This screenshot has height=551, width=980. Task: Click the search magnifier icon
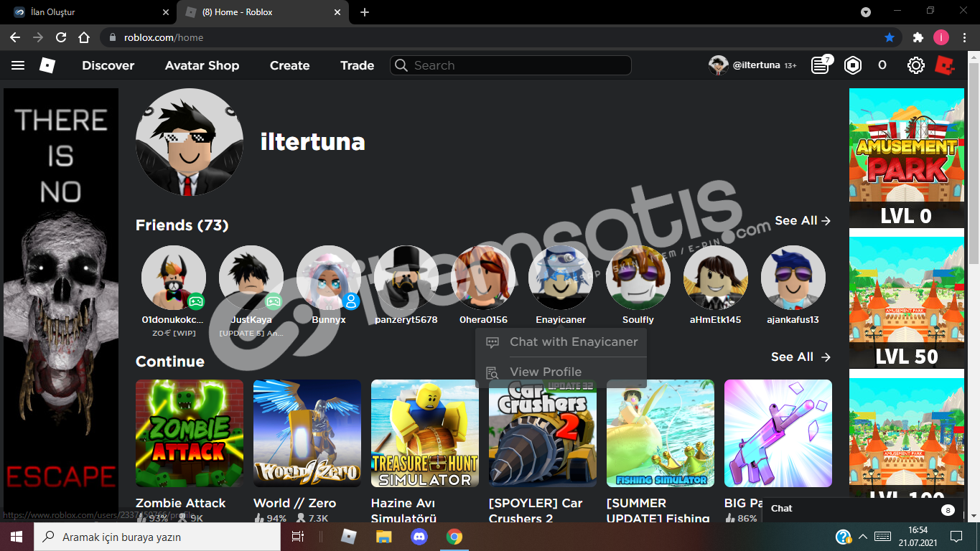pos(401,65)
